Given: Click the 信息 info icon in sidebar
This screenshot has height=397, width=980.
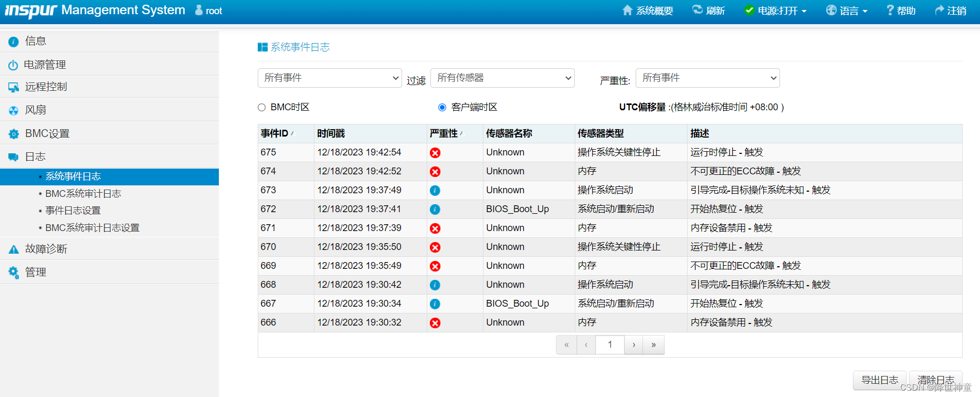Looking at the screenshot, I should tap(14, 41).
